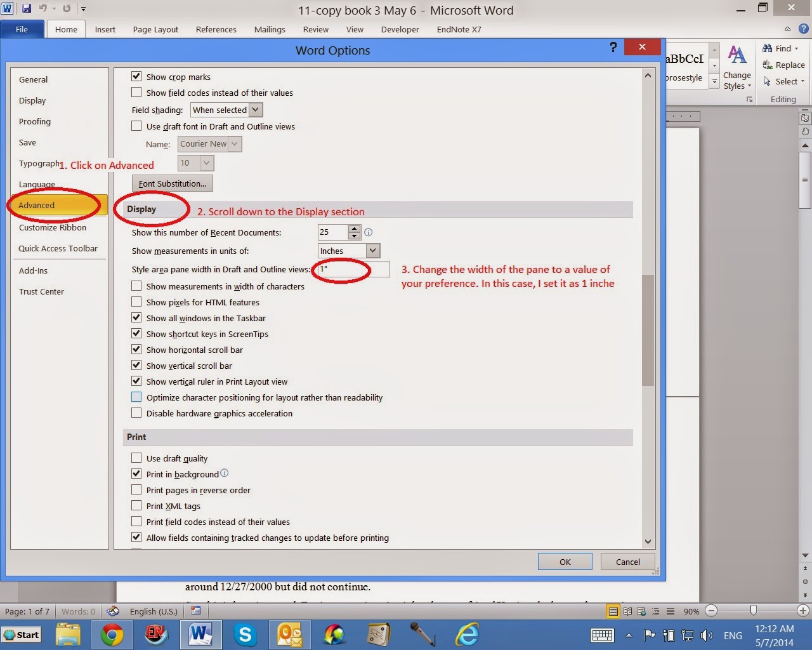The width and height of the screenshot is (812, 650).
Task: Open the EndNote X7 tab
Action: coord(459,29)
